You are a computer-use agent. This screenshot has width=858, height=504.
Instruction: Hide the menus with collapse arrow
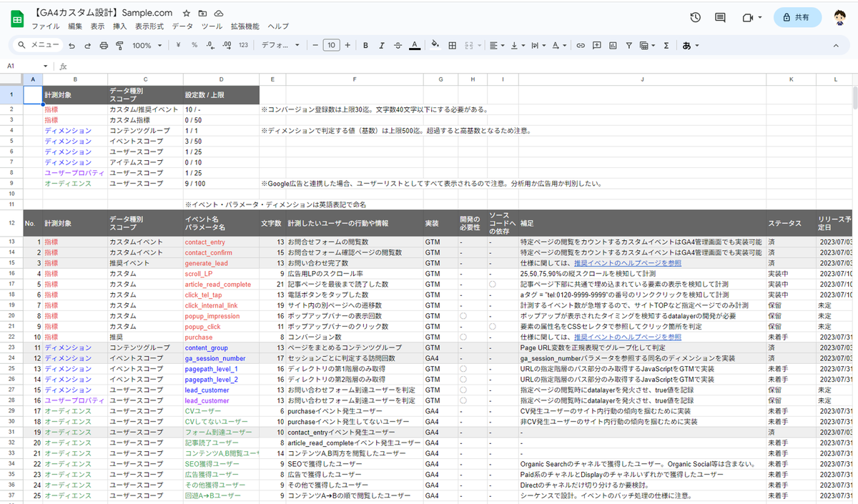[836, 45]
